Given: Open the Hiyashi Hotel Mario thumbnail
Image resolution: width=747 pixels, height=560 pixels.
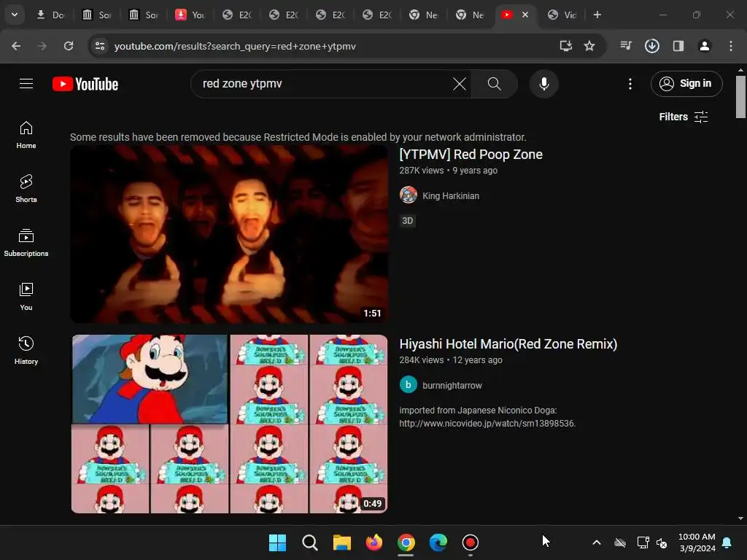Looking at the screenshot, I should tap(229, 424).
